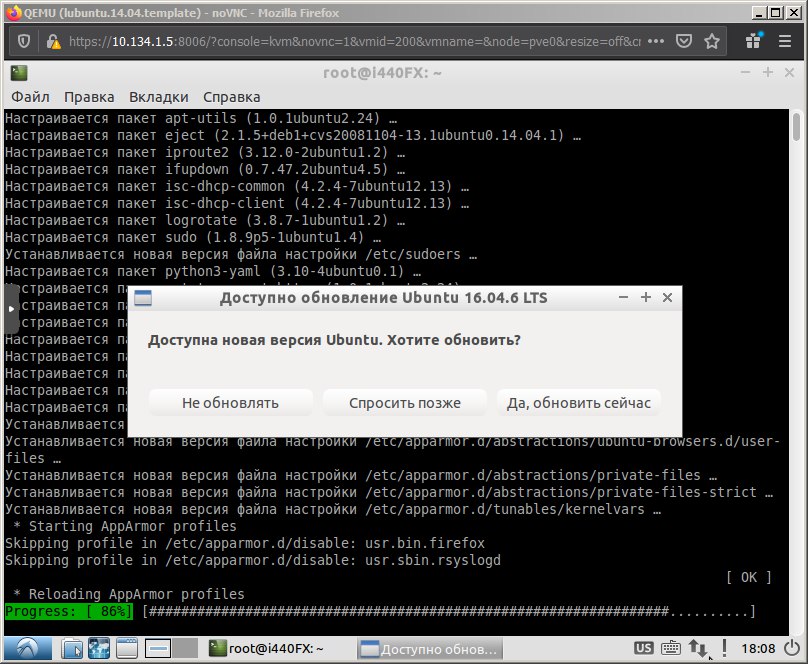This screenshot has width=808, height=664.
Task: Open the page actions three-dot menu
Action: pos(655,41)
